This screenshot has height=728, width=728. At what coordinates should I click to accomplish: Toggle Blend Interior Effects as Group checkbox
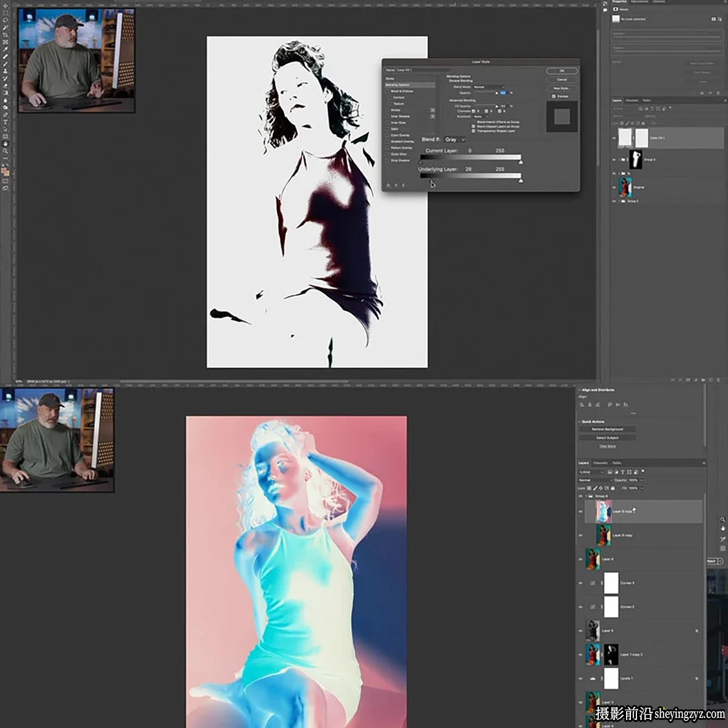coord(473,122)
